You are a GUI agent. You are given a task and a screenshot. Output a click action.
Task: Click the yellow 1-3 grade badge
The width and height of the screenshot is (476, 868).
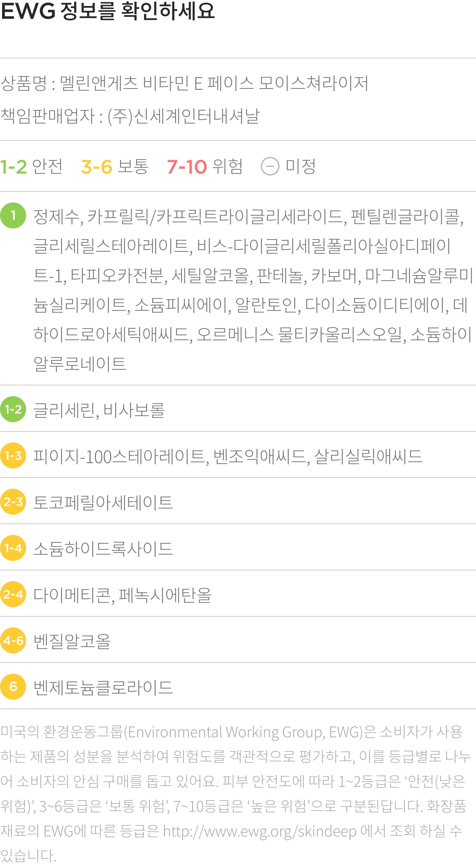click(13, 455)
